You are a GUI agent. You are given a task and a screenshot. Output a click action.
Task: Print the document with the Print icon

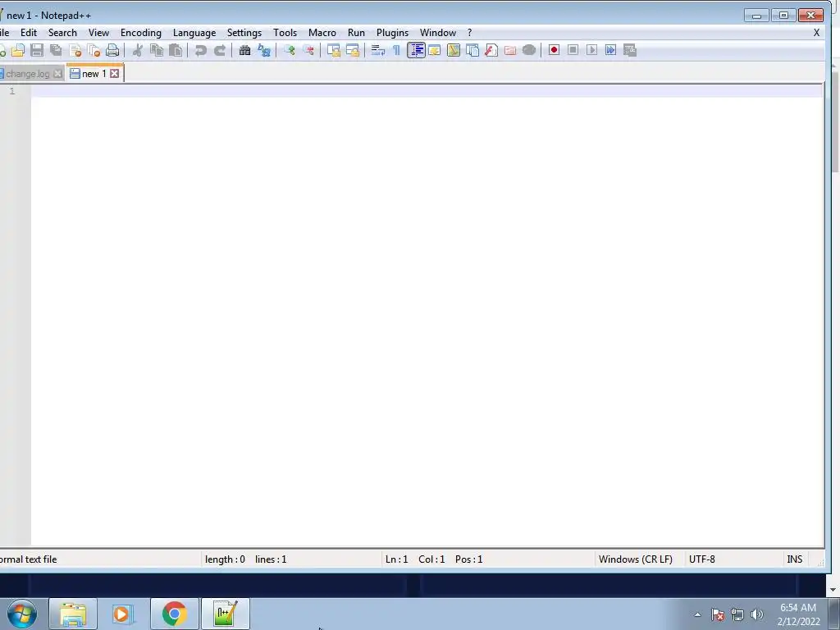pos(112,50)
